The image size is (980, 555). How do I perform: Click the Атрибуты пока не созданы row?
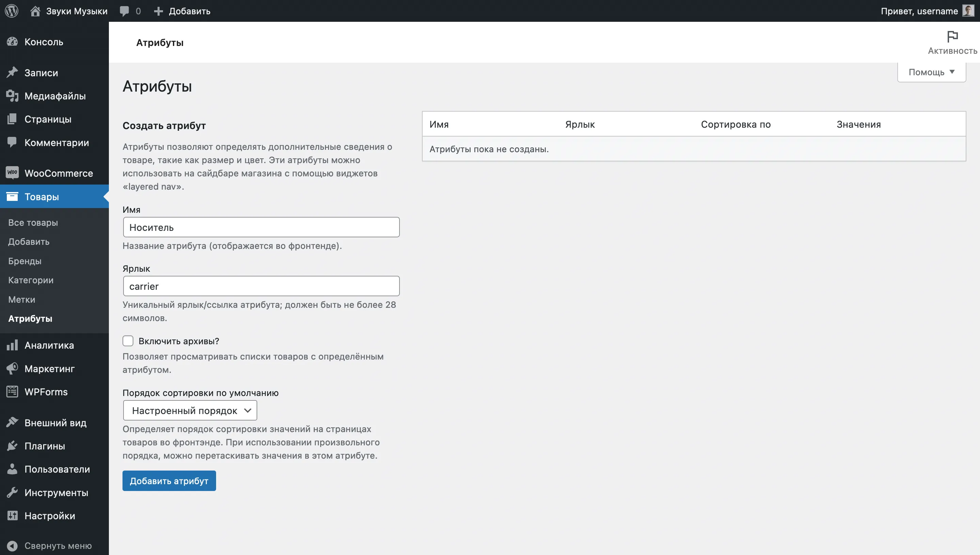[x=693, y=149]
